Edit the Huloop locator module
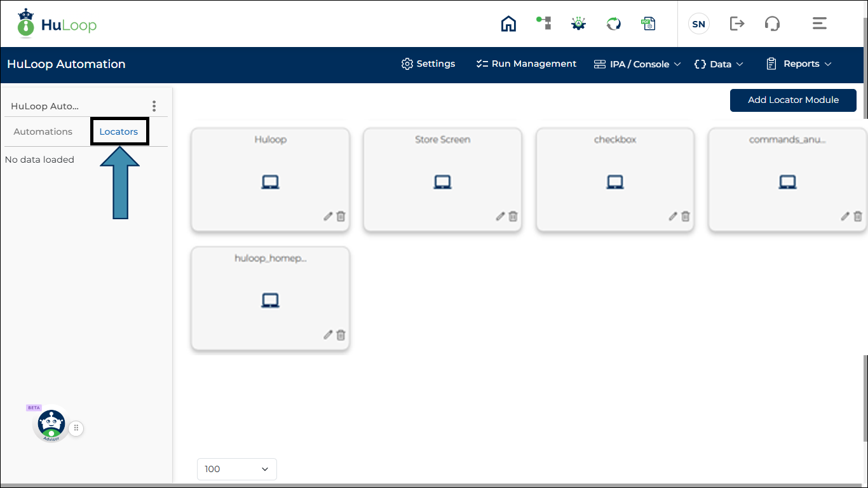The image size is (868, 488). 328,217
